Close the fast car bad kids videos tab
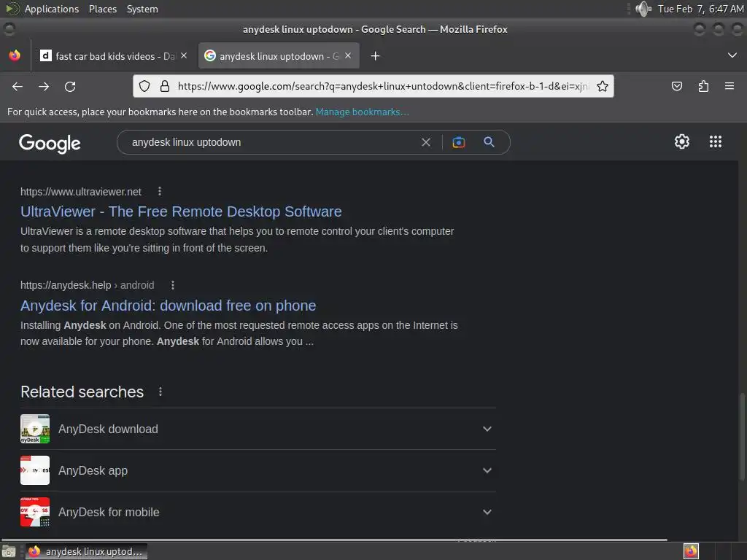 pyautogui.click(x=184, y=55)
